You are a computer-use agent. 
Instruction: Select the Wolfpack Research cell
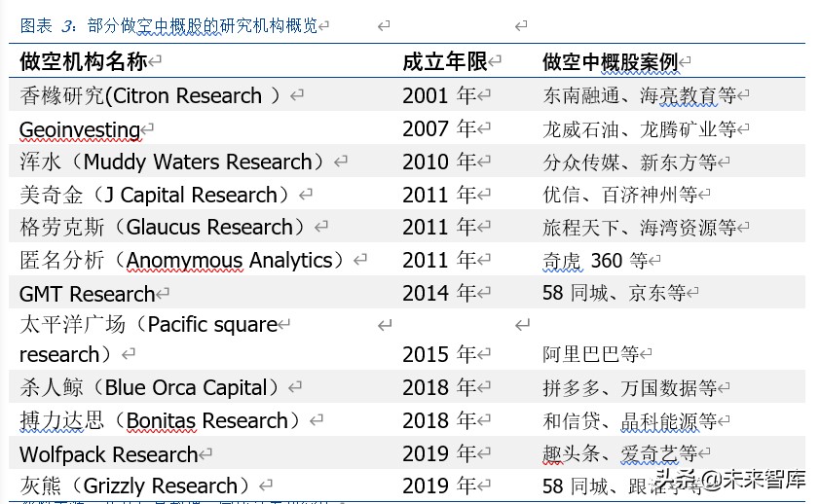[x=109, y=454]
